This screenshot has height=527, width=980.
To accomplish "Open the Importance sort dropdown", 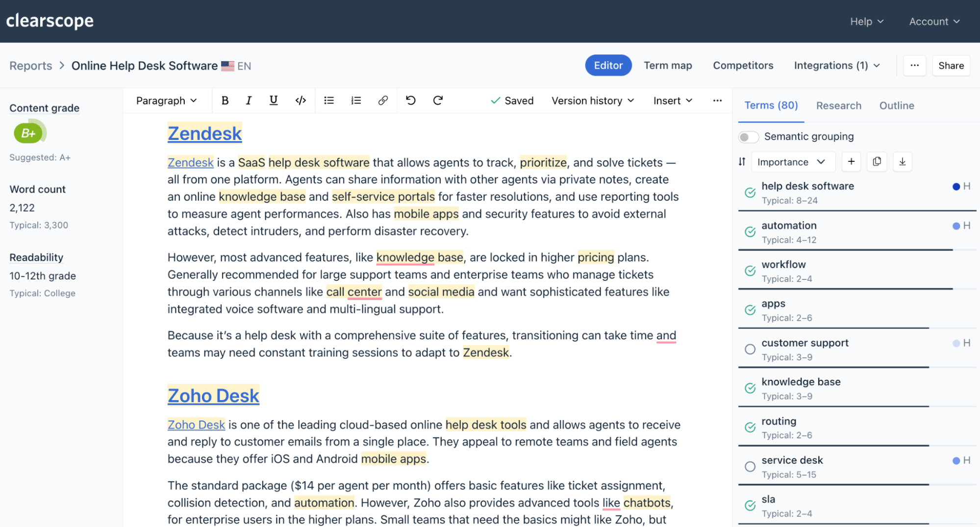I will point(793,162).
